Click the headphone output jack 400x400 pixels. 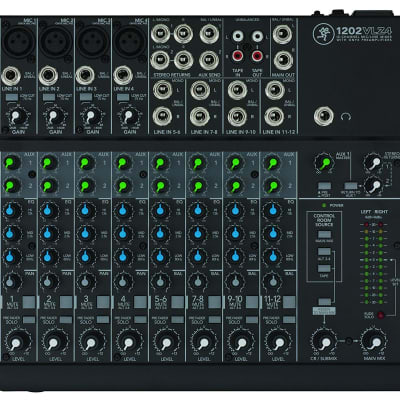(x=324, y=116)
